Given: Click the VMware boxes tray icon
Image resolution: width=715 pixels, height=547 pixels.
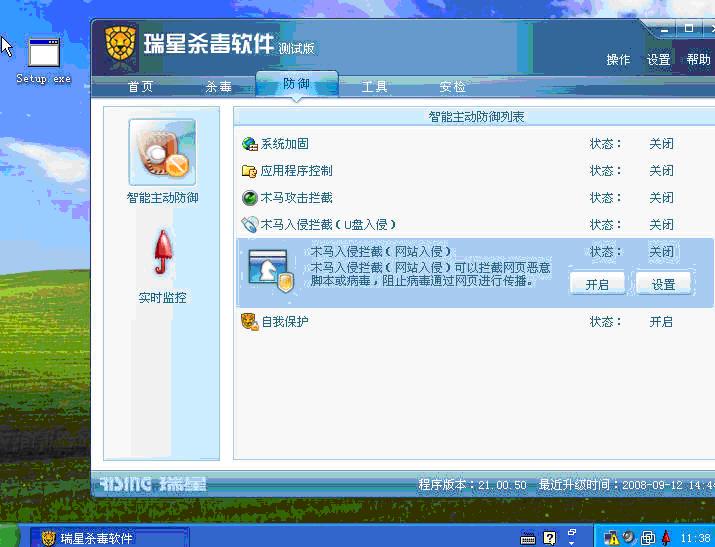Looking at the screenshot, I should tap(648, 538).
